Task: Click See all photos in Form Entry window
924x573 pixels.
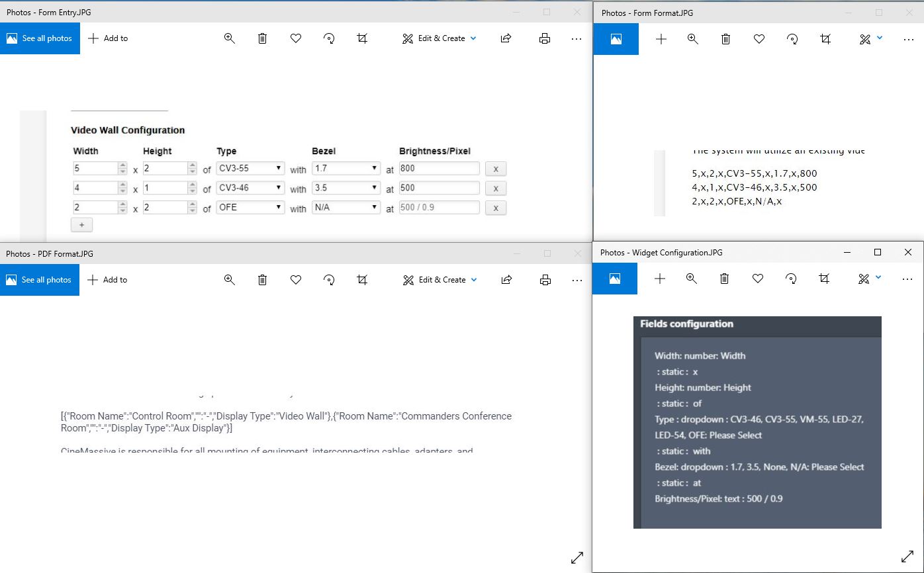Action: click(40, 38)
